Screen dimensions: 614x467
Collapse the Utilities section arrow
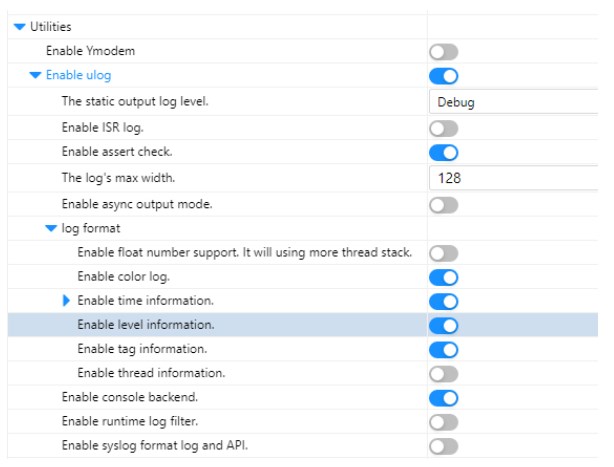[x=20, y=27]
